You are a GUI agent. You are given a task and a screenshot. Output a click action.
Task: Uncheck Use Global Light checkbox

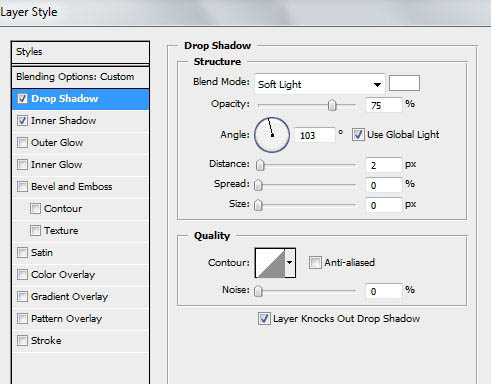click(x=358, y=135)
